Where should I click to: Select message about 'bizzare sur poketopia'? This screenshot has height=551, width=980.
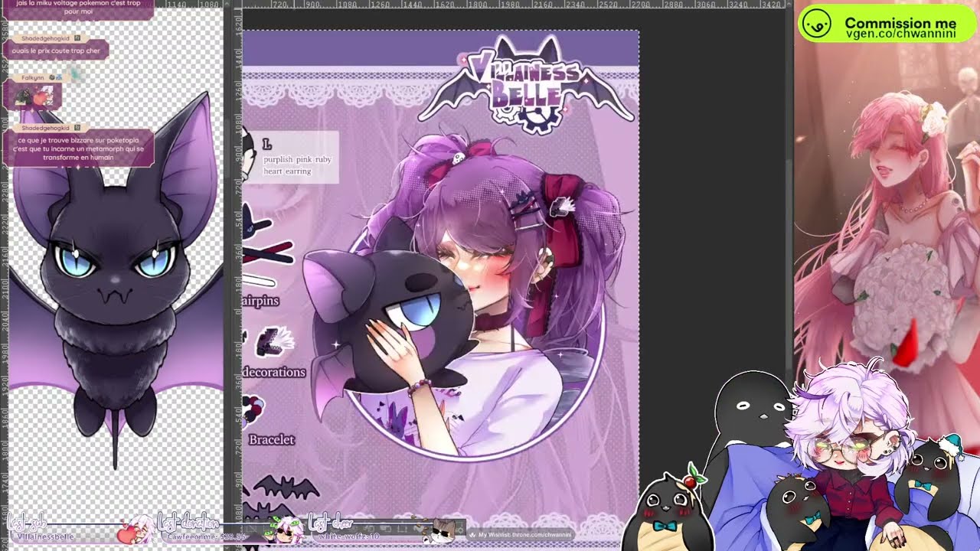pos(78,148)
